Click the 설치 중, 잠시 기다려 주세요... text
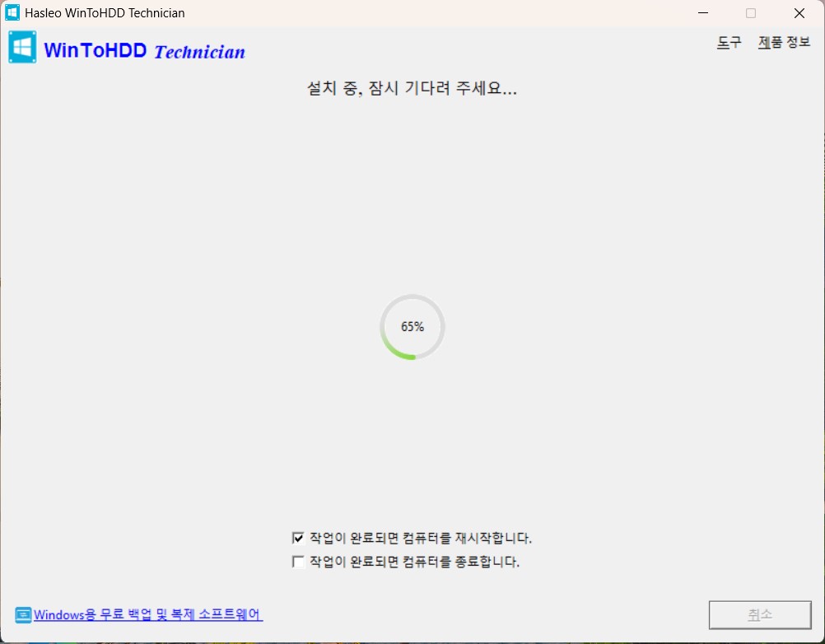The height and width of the screenshot is (644, 825). (x=412, y=88)
